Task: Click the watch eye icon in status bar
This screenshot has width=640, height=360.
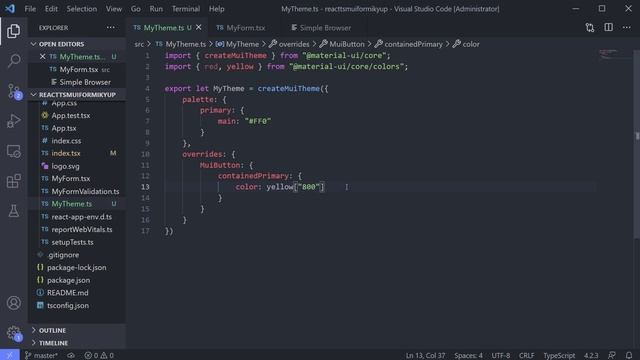Action: 71,356
